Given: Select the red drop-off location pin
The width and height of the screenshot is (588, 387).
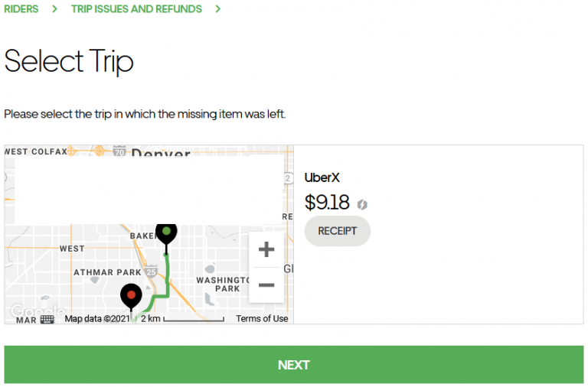Looking at the screenshot, I should (x=131, y=295).
